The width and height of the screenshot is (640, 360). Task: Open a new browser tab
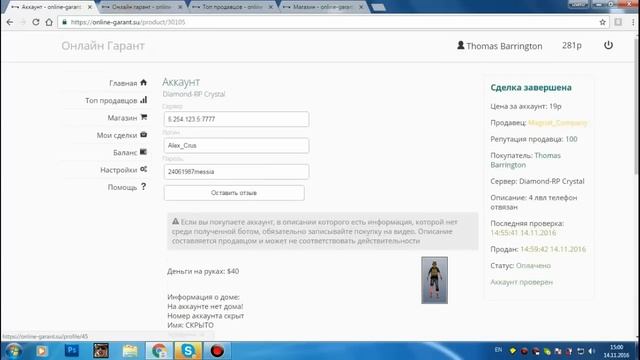378,7
